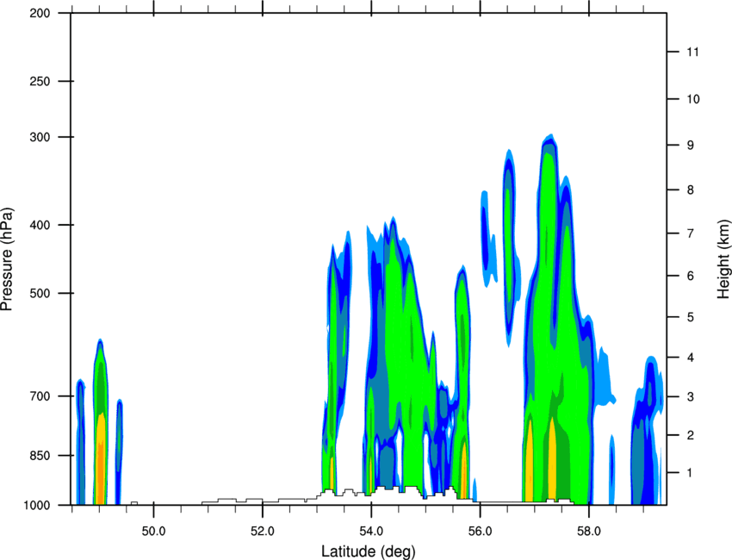Viewport: 732px width, 560px height.
Task: Select the 250 pressure tick label
Action: [40, 81]
